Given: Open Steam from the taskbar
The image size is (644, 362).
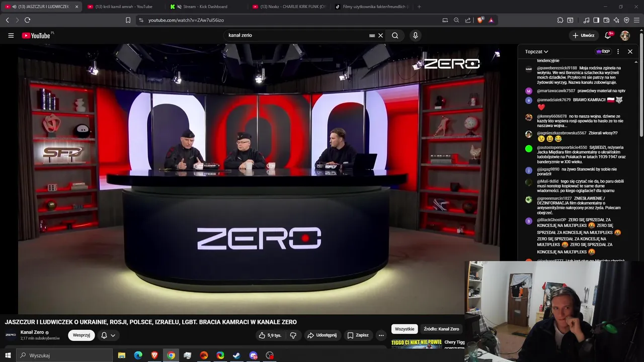Looking at the screenshot, I should click(x=236, y=355).
